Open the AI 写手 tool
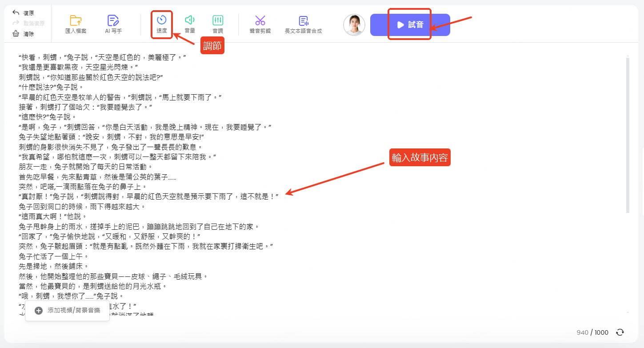The width and height of the screenshot is (644, 348). pyautogui.click(x=113, y=24)
